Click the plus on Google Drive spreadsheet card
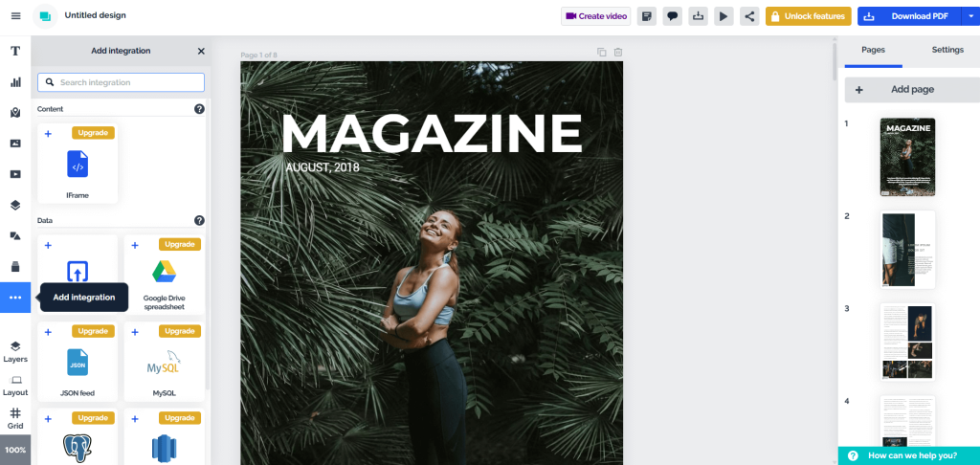The height and width of the screenshot is (465, 980). tap(135, 245)
